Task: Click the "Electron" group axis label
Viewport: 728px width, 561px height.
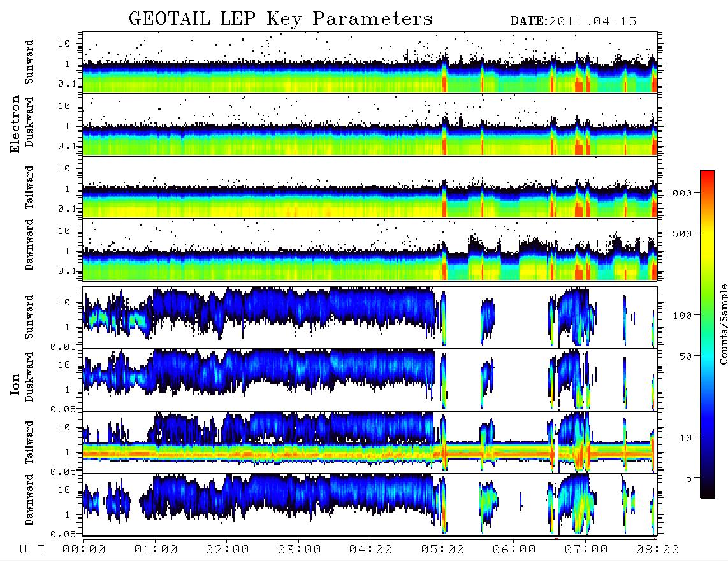Action: tap(15, 124)
